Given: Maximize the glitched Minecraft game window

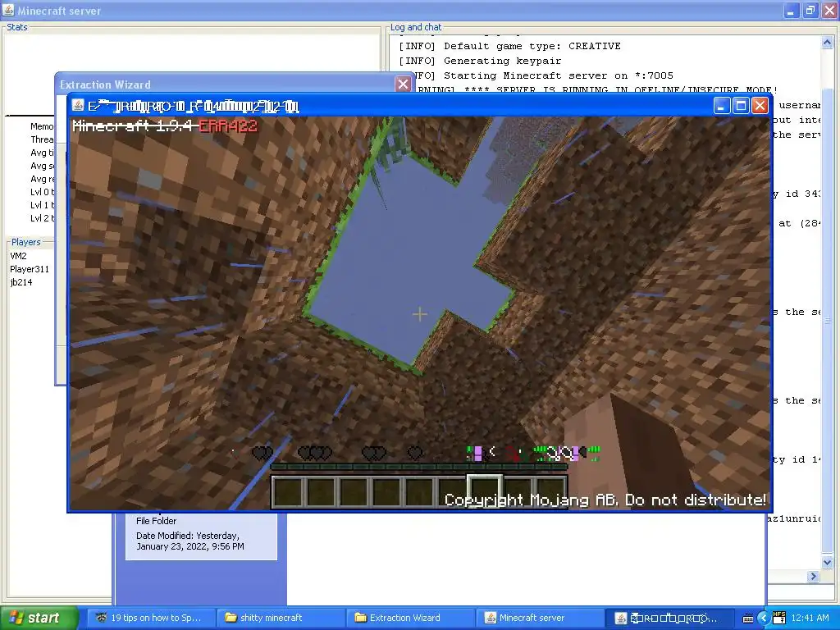Looking at the screenshot, I should click(x=741, y=106).
